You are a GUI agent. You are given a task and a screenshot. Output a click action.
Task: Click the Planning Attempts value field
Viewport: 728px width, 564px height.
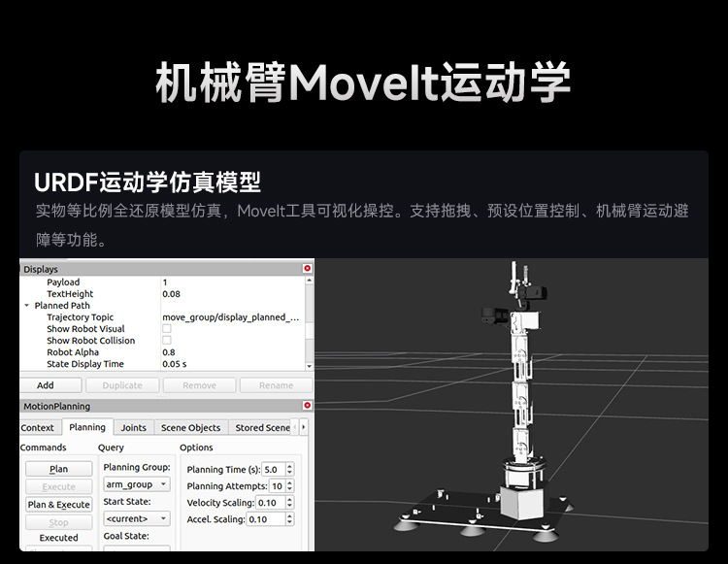tap(277, 486)
